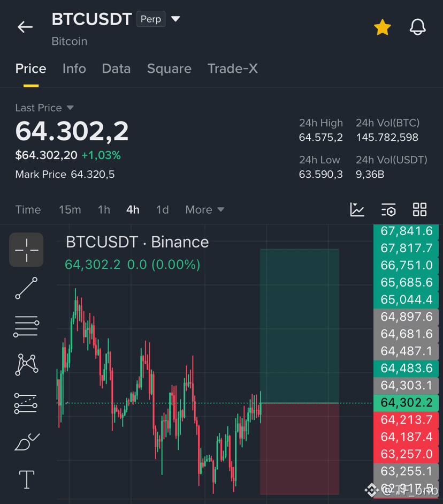Click the 24h Low value 63.590,3
The height and width of the screenshot is (504, 443).
point(320,174)
